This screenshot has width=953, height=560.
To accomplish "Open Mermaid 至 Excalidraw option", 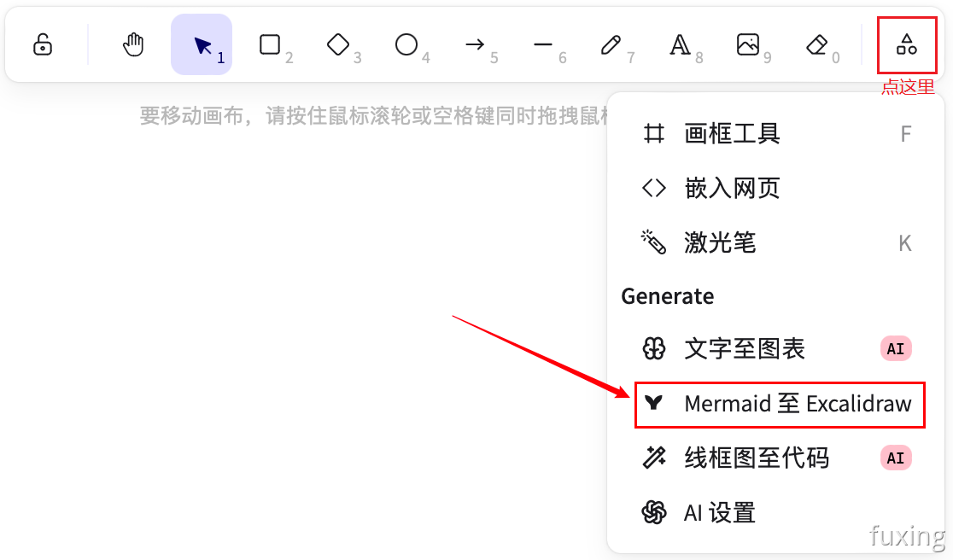I will coord(779,404).
